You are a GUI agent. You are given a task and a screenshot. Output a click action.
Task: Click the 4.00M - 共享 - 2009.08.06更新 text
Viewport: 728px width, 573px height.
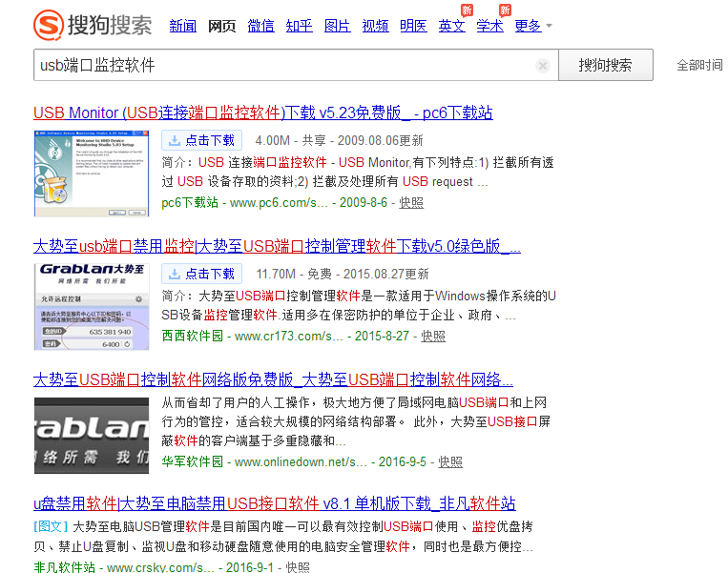coord(339,140)
